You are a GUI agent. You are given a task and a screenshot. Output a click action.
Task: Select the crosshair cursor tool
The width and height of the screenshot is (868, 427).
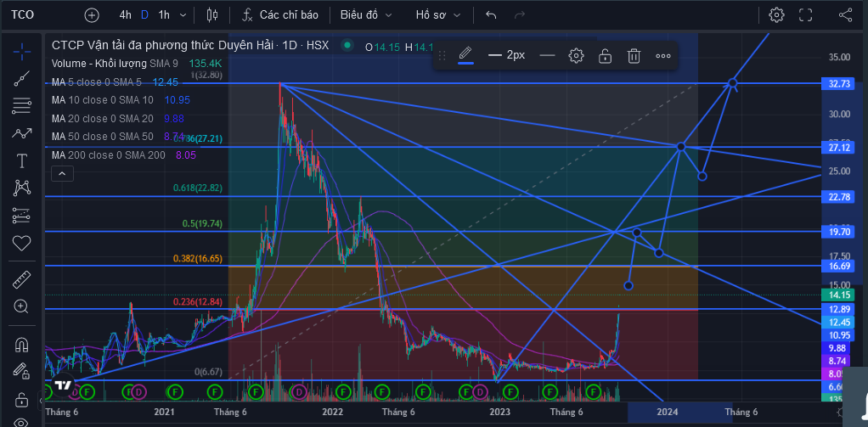[x=21, y=52]
